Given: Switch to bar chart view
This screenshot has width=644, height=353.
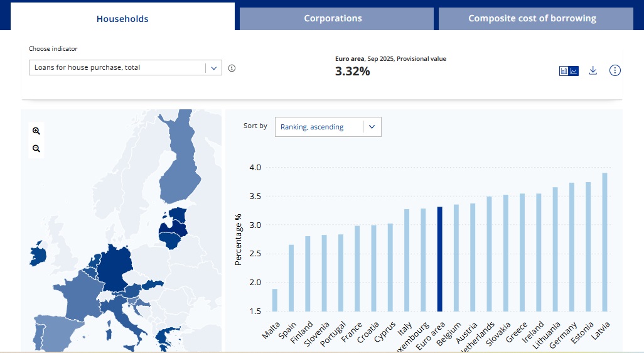Looking at the screenshot, I should point(564,71).
